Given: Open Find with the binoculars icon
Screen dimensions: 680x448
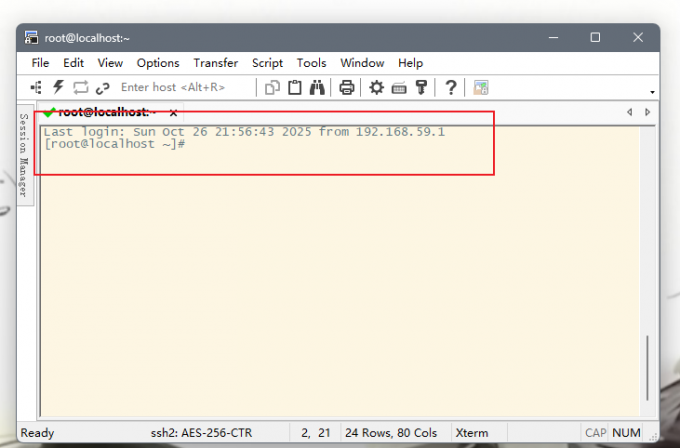Looking at the screenshot, I should click(x=317, y=88).
